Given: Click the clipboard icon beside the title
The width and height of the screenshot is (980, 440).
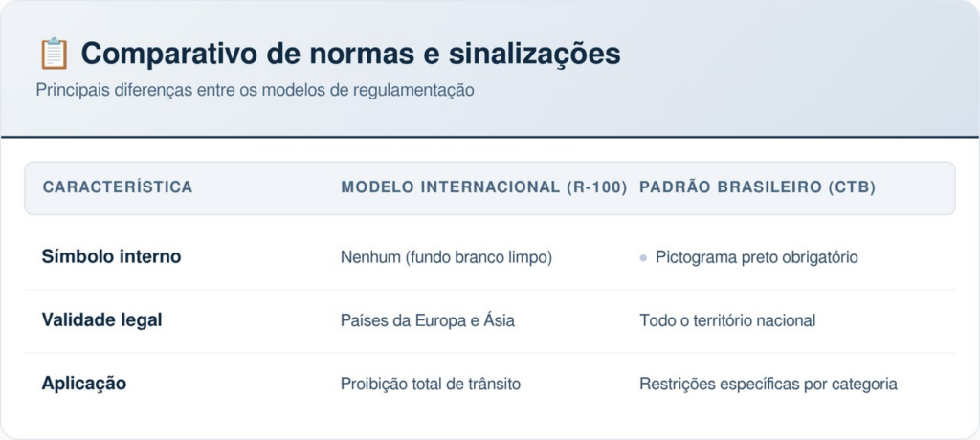Looking at the screenshot, I should 54,55.
